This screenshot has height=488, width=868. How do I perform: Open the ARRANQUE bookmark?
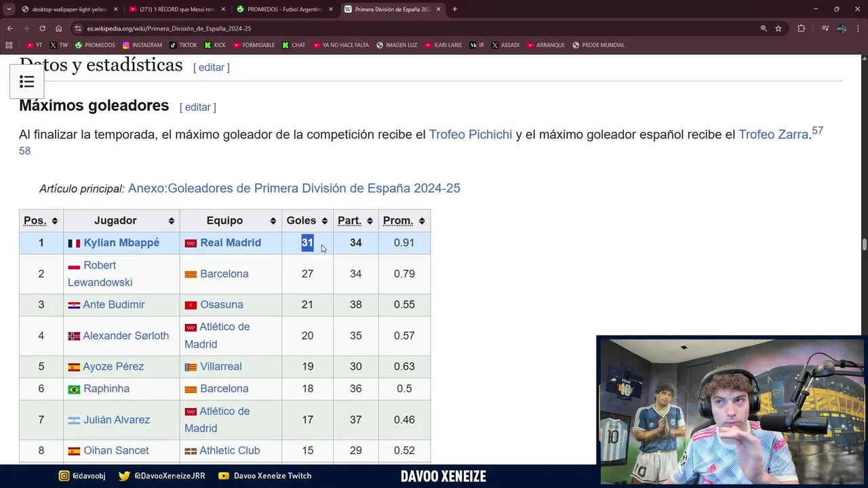tap(545, 45)
